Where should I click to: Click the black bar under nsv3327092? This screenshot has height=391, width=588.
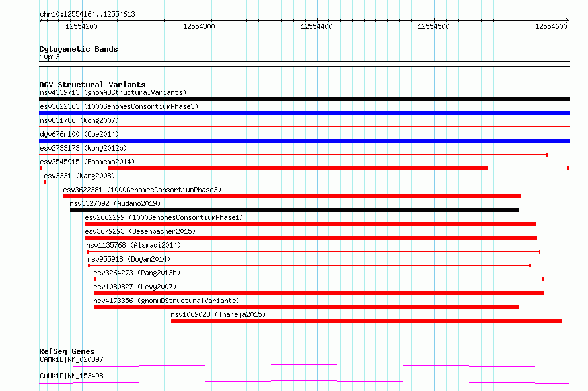pyautogui.click(x=295, y=210)
